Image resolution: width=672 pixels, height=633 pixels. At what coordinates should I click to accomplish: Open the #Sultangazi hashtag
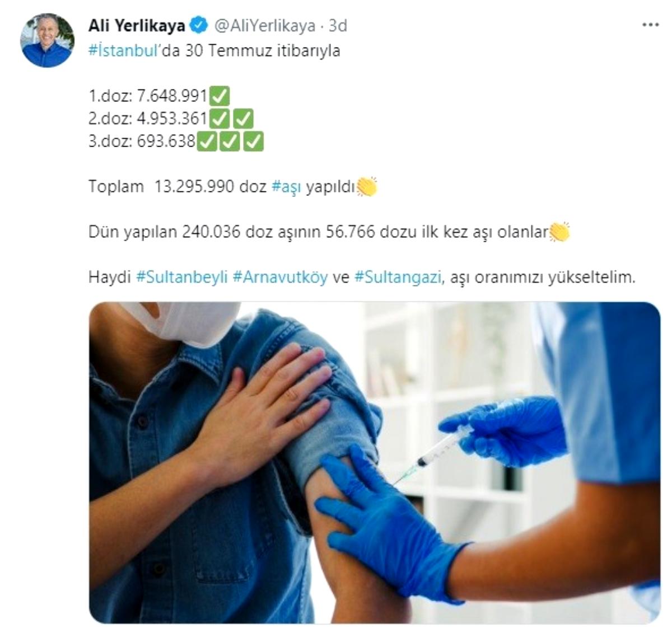coord(398,277)
